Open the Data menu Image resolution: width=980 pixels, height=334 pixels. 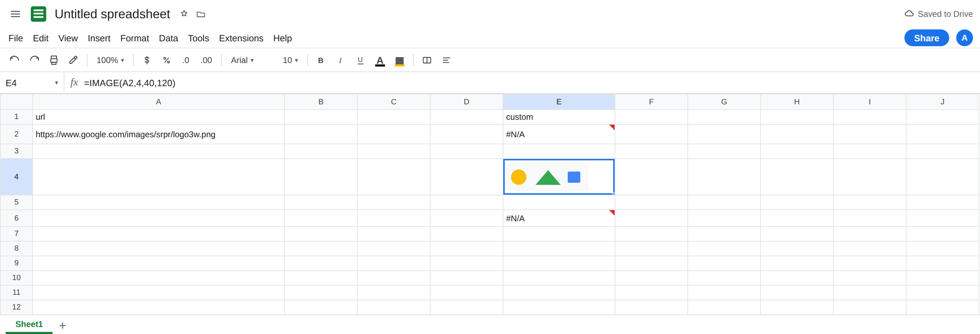pos(169,39)
